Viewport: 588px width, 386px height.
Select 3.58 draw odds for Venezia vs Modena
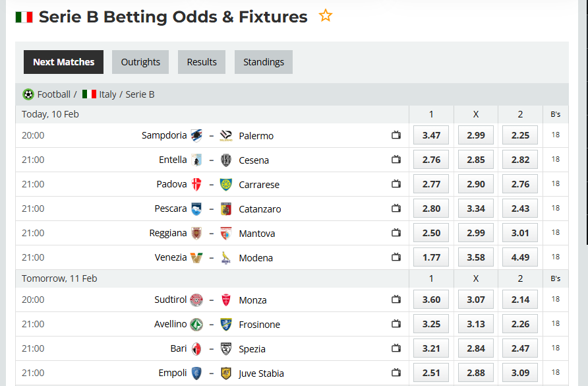coord(475,257)
